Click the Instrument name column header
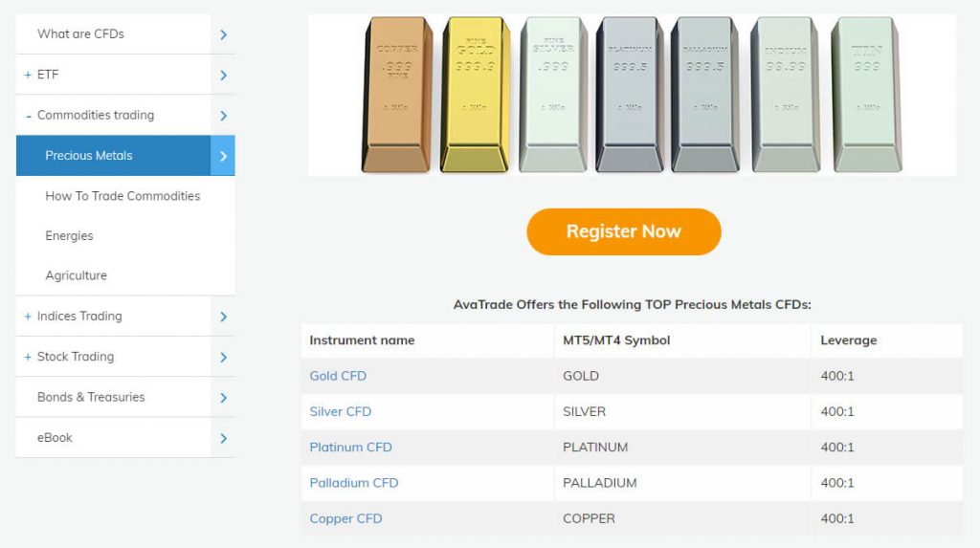980x548 pixels. tap(362, 340)
